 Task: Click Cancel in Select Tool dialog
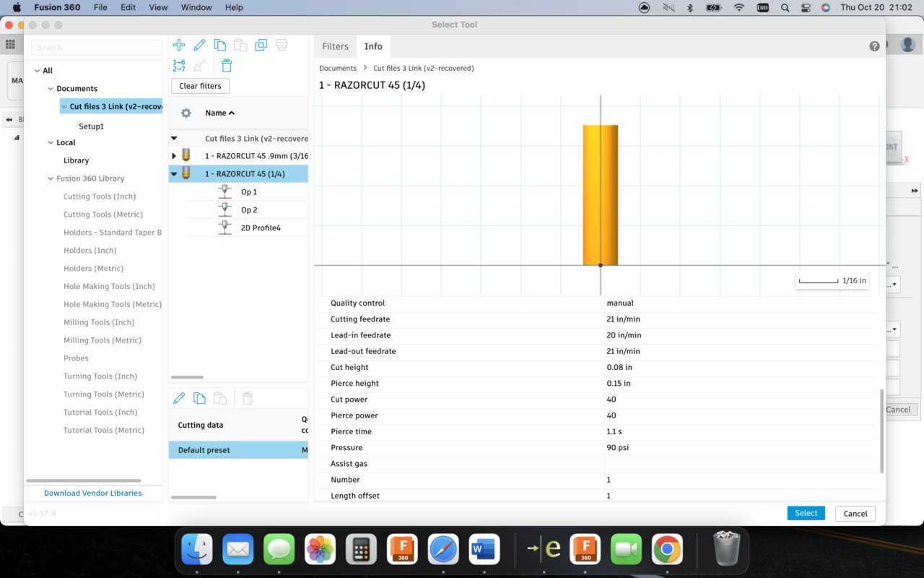(x=855, y=514)
